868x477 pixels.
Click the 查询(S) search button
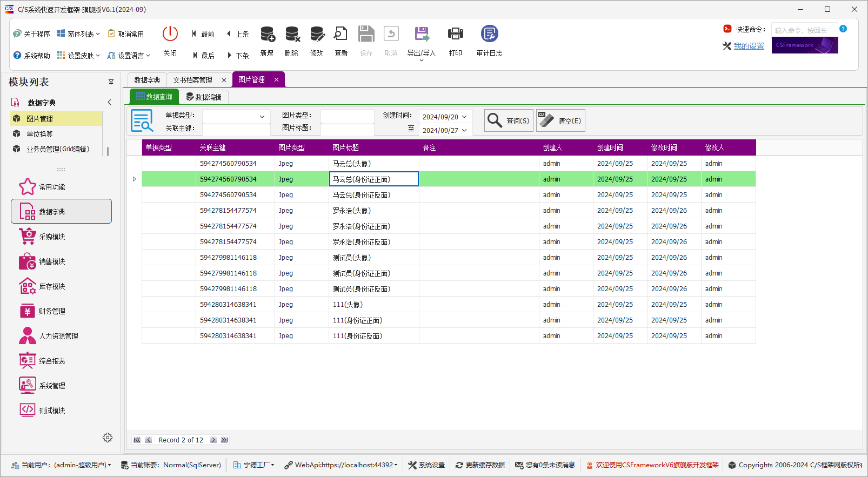[x=509, y=120]
